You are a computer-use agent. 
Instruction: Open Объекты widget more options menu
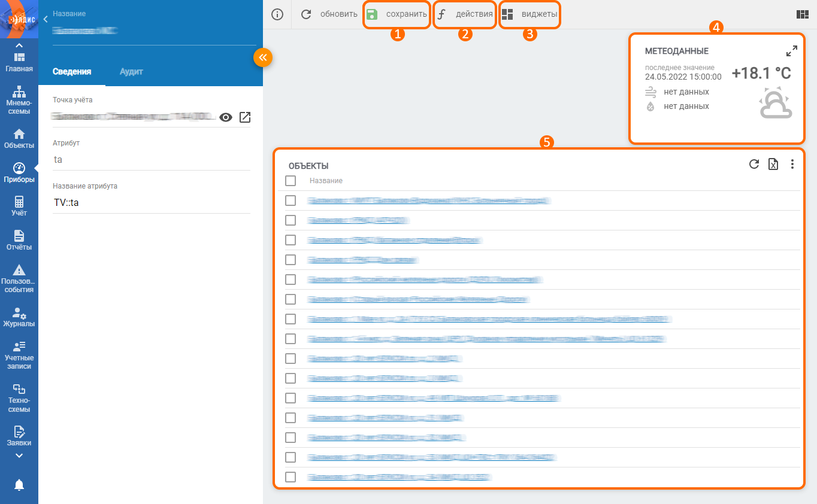click(792, 164)
